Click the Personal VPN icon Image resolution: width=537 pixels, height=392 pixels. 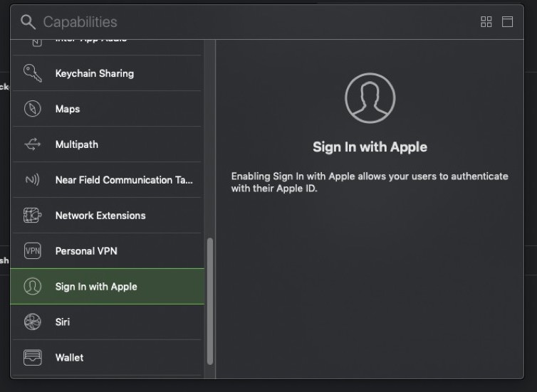pos(32,251)
